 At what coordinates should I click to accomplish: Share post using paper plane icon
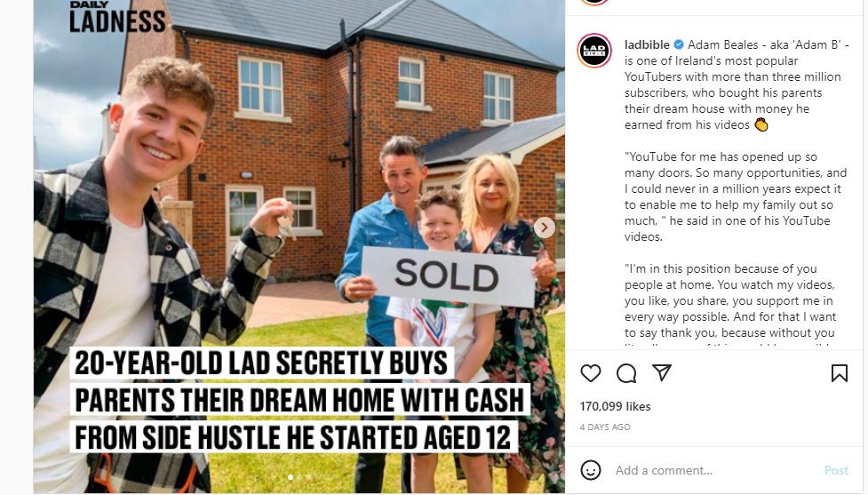(x=662, y=372)
